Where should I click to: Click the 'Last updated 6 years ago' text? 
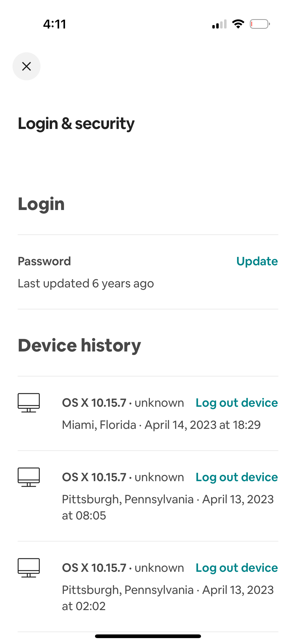click(x=86, y=283)
